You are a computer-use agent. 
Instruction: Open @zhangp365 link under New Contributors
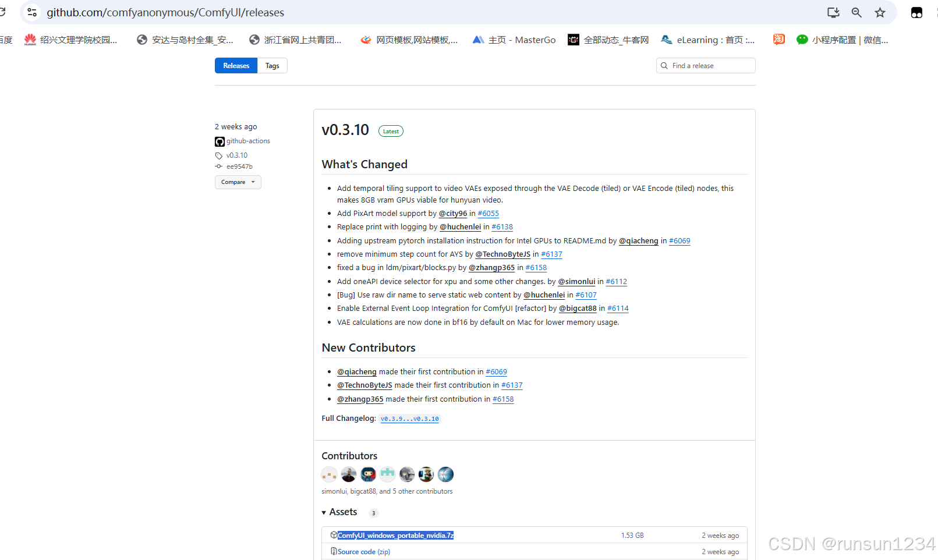(x=360, y=399)
